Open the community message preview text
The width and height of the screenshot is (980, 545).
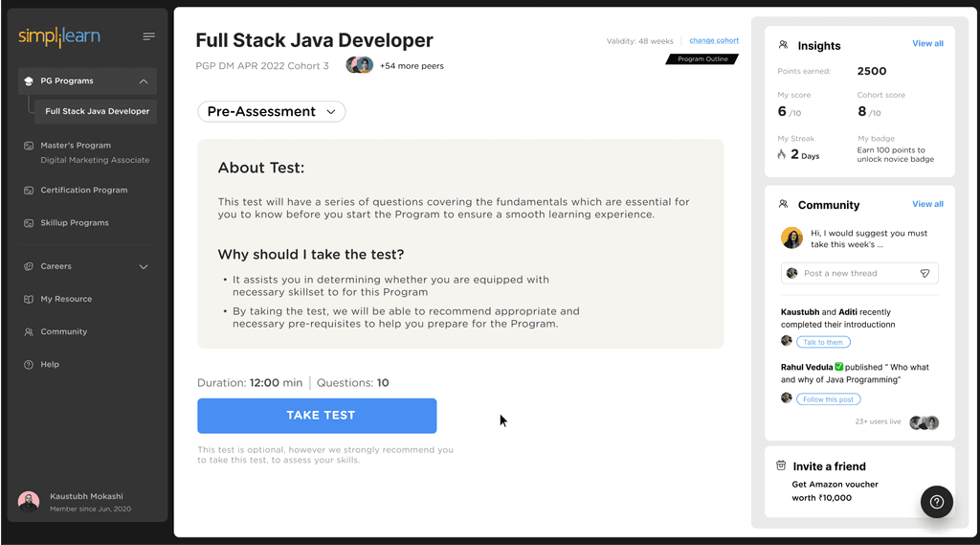click(869, 239)
